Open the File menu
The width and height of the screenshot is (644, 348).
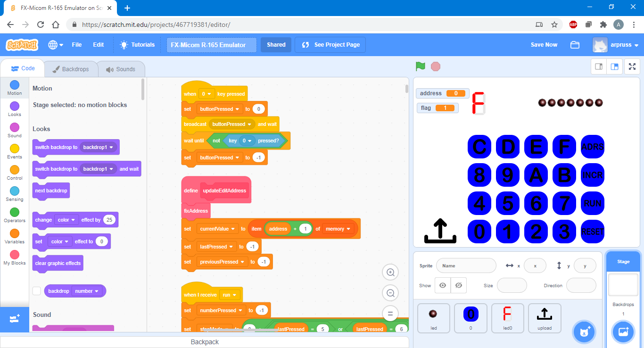pos(77,45)
